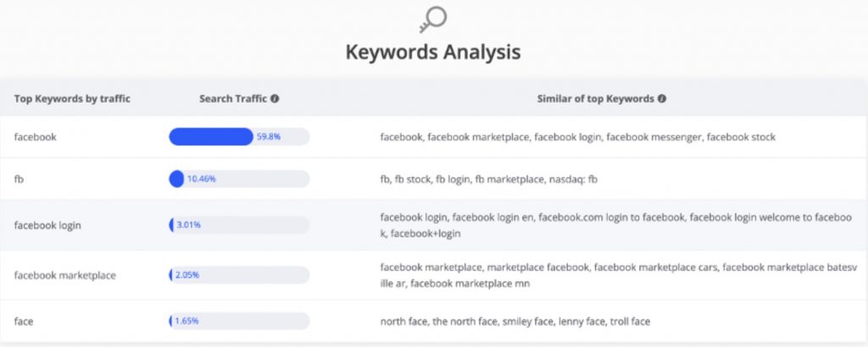Click the similar keywords 'fb, fb stock' list
Viewport: 868px width, 347px height.
(489, 180)
